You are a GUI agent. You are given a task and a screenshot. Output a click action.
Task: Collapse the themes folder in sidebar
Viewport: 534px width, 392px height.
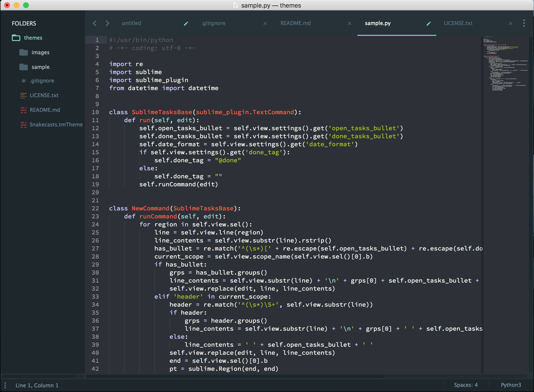33,38
